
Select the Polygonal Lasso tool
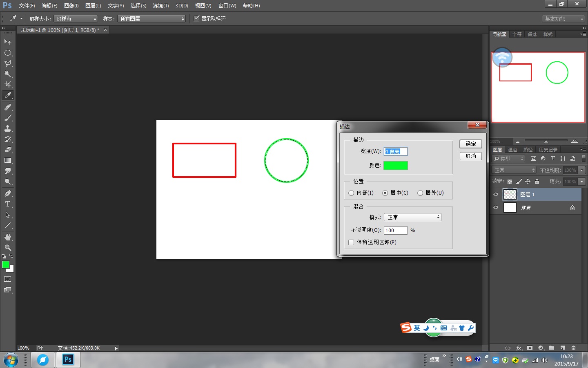click(8, 63)
